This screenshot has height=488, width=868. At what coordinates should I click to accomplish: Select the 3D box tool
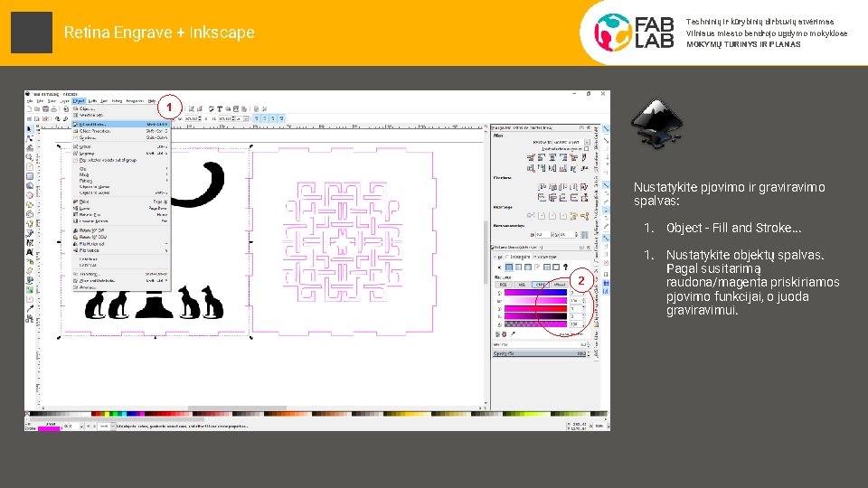[x=30, y=186]
